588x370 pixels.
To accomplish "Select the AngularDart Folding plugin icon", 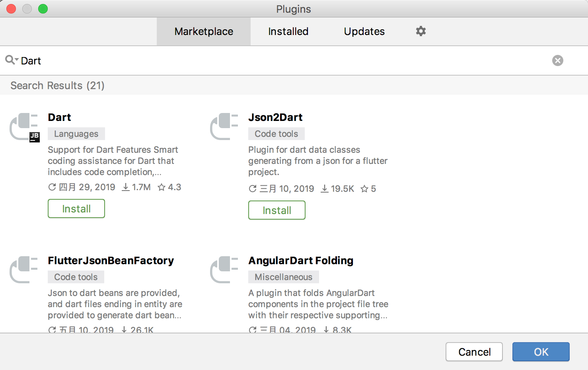I will click(x=224, y=269).
